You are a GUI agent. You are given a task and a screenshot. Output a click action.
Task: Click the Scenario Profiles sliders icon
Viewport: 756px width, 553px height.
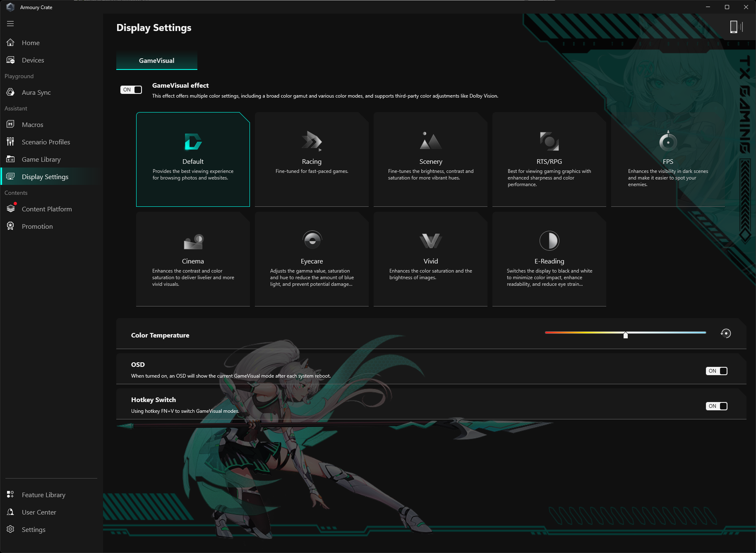(x=10, y=142)
